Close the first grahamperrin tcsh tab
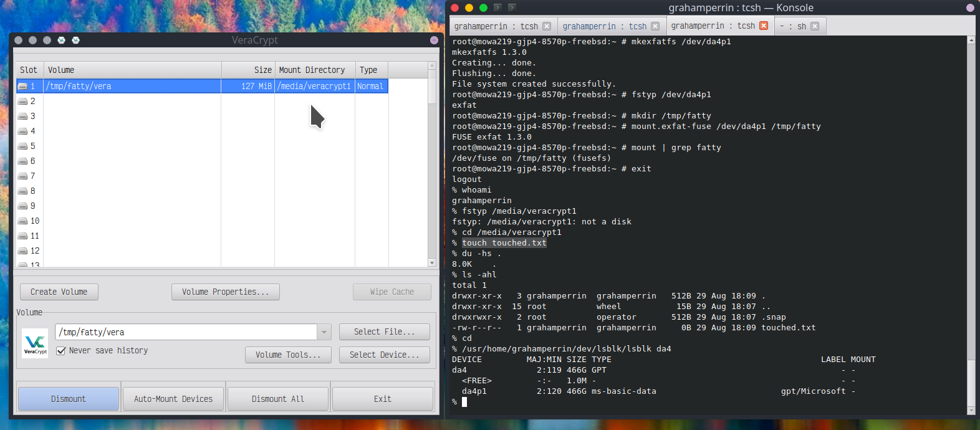 pyautogui.click(x=547, y=26)
